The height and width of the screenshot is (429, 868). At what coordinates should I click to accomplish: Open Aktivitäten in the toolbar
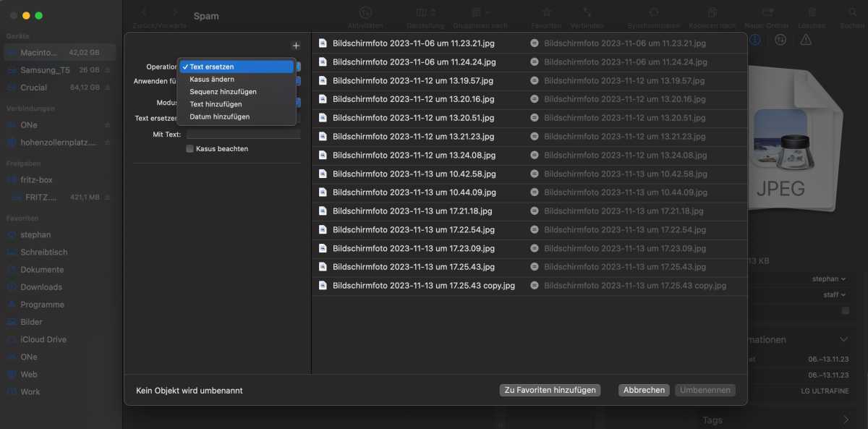[x=366, y=12]
